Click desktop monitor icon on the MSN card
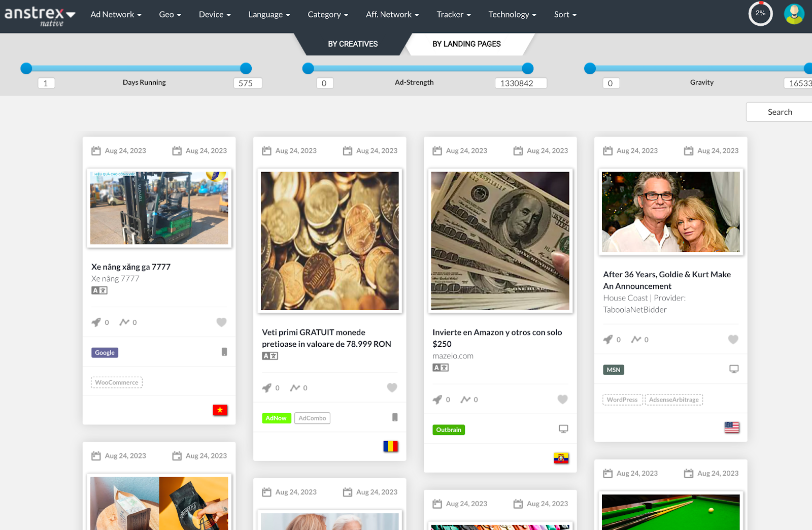 click(734, 369)
